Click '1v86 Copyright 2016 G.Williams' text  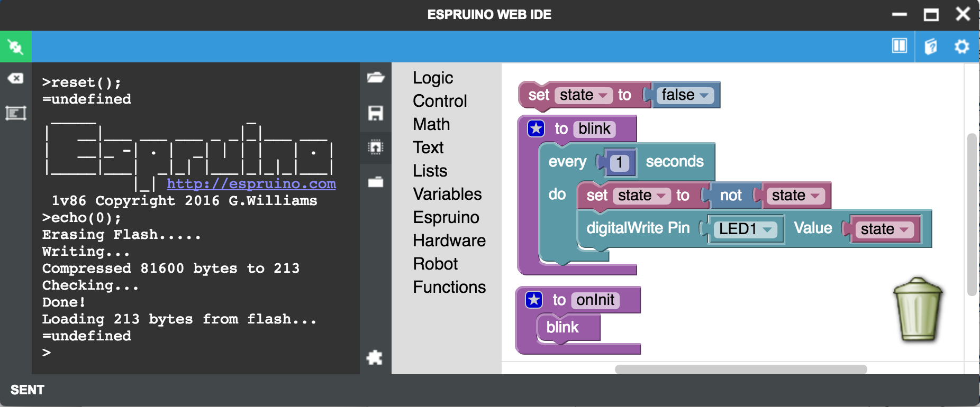pos(184,201)
